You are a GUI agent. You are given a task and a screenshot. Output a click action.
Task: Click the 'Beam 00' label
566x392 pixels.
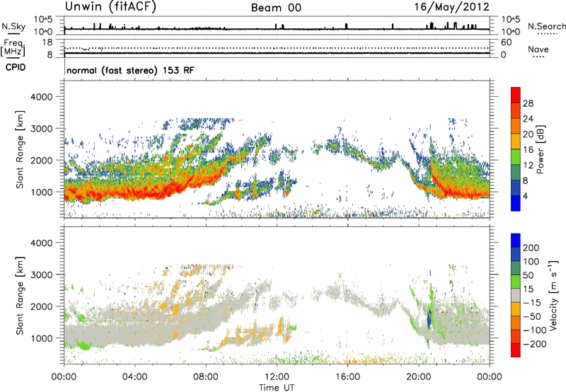coord(276,8)
